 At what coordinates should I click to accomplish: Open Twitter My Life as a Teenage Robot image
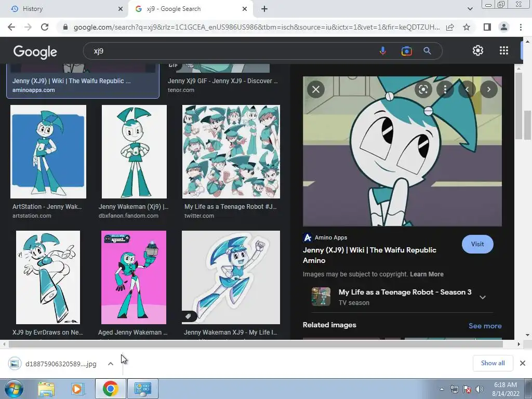[231, 152]
